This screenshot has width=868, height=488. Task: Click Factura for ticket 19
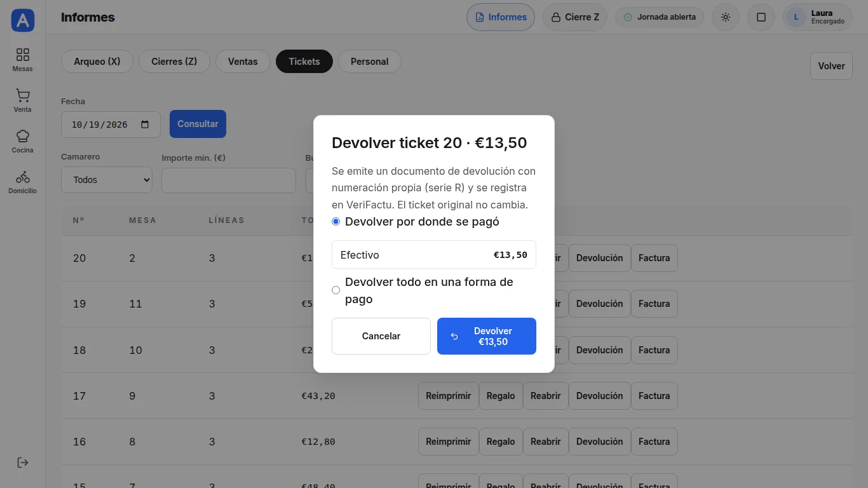tap(654, 304)
